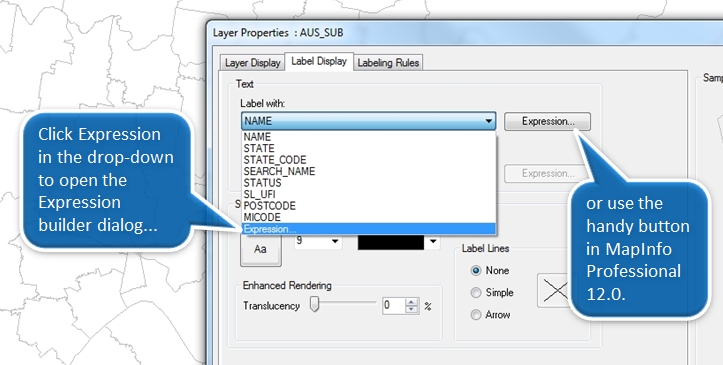The height and width of the screenshot is (365, 723).
Task: Click the enabled Expression... button
Action: pos(547,121)
